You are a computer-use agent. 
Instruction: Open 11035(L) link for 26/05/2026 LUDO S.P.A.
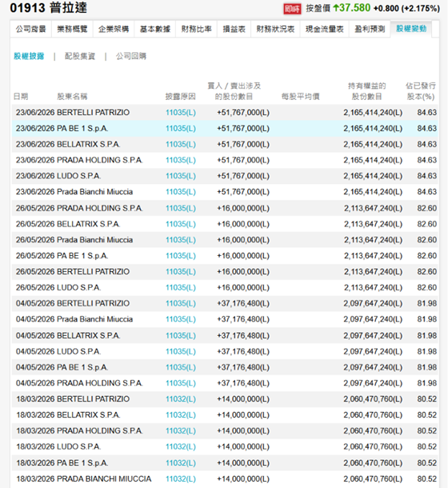coord(181,287)
